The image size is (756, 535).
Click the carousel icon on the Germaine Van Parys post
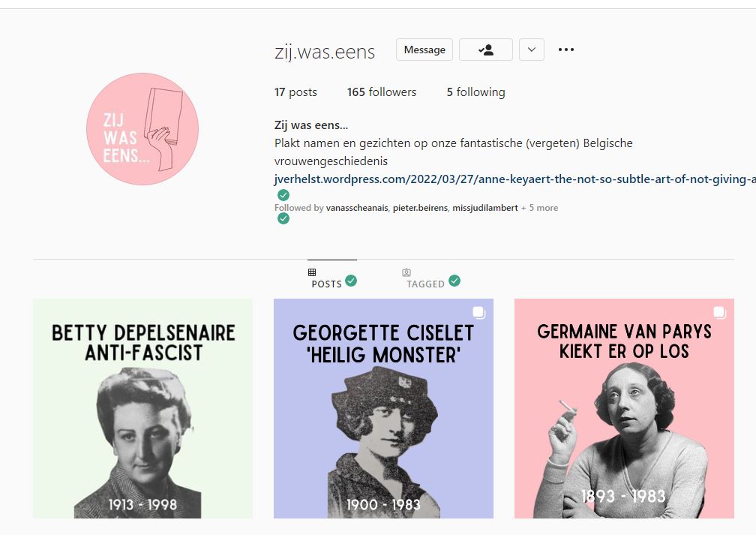[x=719, y=313]
